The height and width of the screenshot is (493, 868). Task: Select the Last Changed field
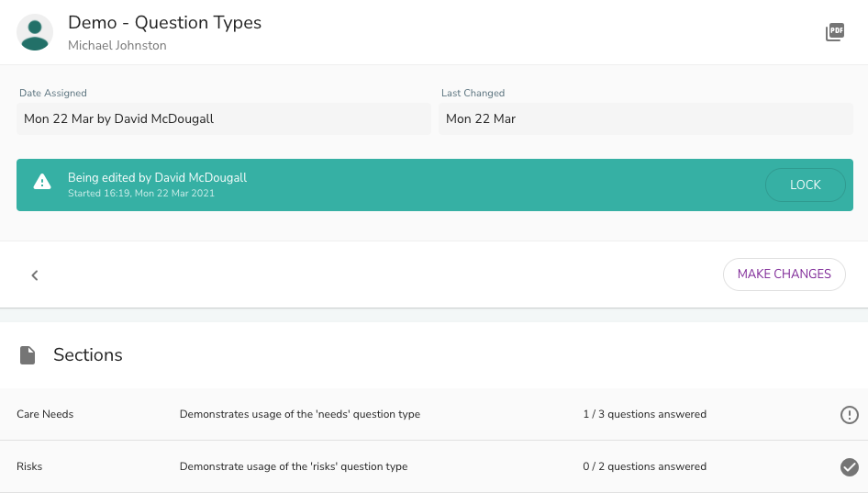tap(645, 118)
